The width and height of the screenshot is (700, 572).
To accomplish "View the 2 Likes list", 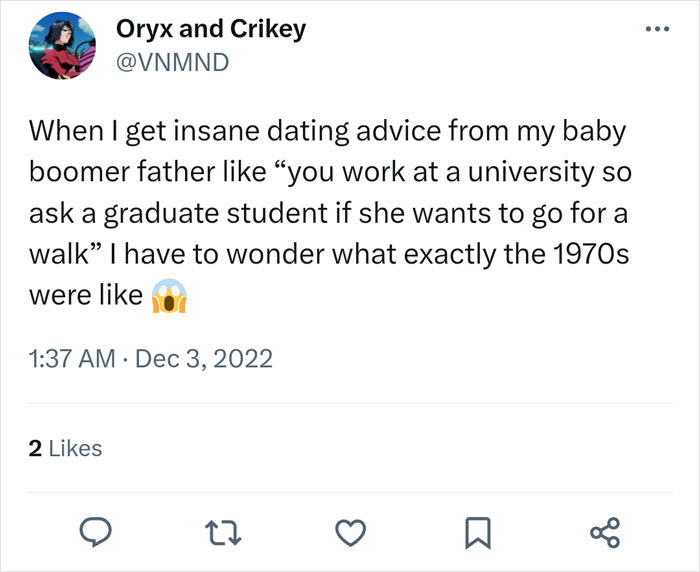I will point(65,449).
